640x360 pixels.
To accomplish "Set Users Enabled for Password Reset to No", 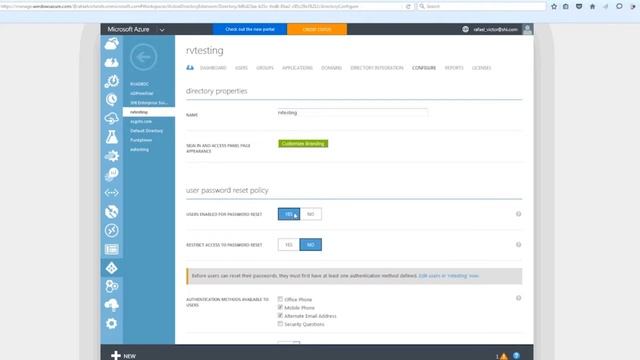I will [311, 214].
